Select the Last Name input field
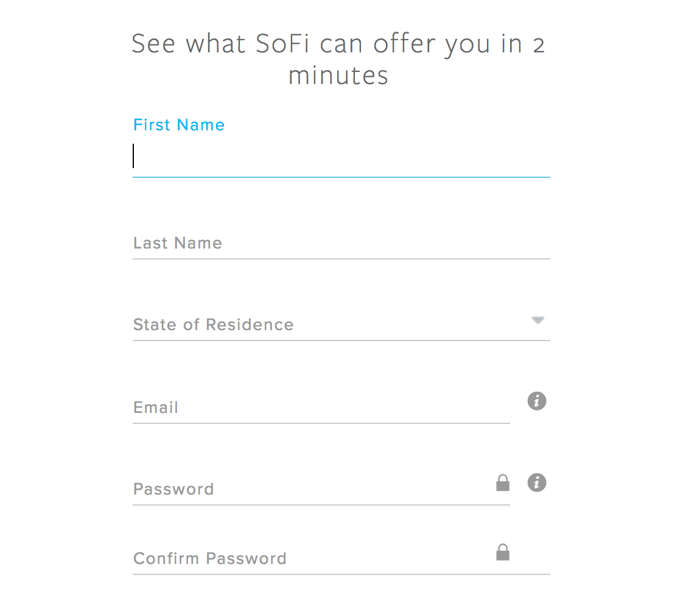This screenshot has height=603, width=700. [341, 244]
